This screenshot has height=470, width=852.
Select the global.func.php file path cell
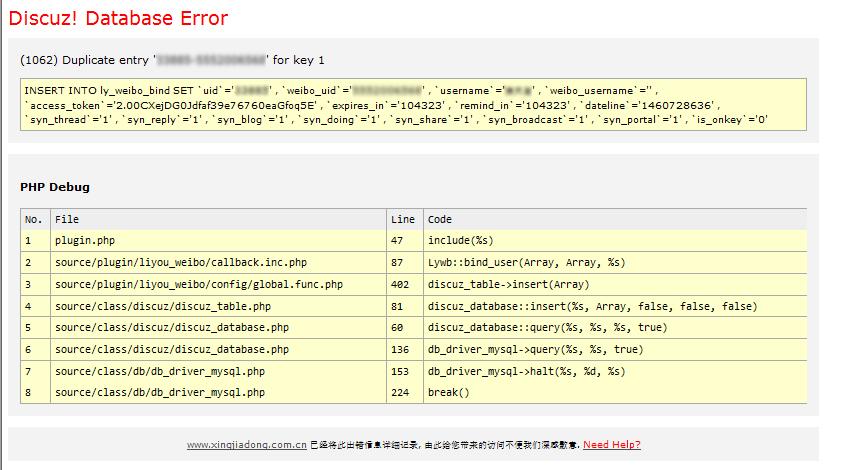(x=218, y=284)
